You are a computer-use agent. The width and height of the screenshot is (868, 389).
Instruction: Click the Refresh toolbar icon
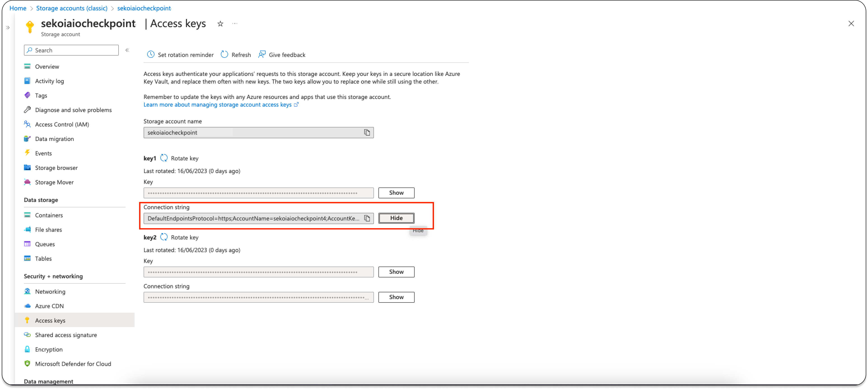[x=224, y=55]
